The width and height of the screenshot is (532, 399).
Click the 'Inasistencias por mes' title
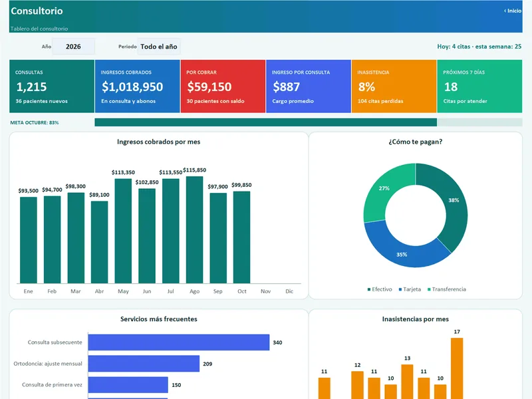(x=415, y=319)
